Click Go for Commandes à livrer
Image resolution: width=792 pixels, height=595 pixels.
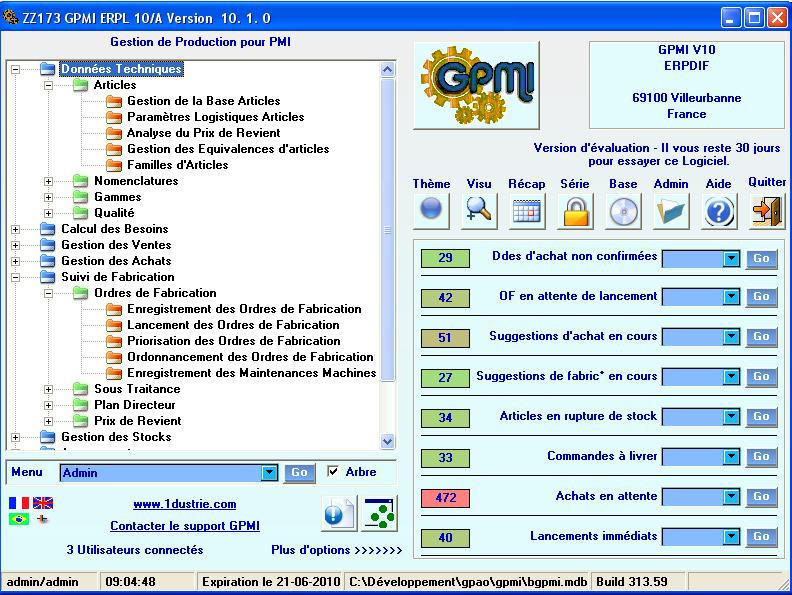pyautogui.click(x=761, y=457)
